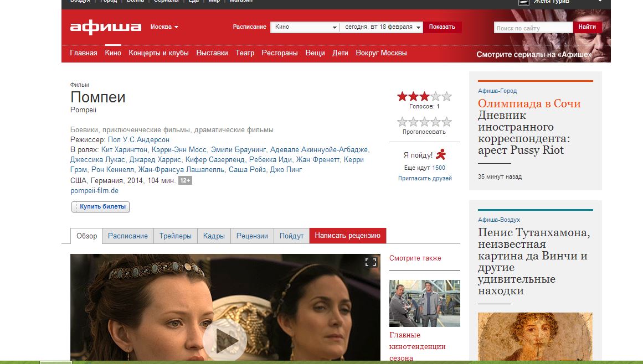Vote four stars in Проголосовать row
643x364 pixels.
click(x=435, y=122)
